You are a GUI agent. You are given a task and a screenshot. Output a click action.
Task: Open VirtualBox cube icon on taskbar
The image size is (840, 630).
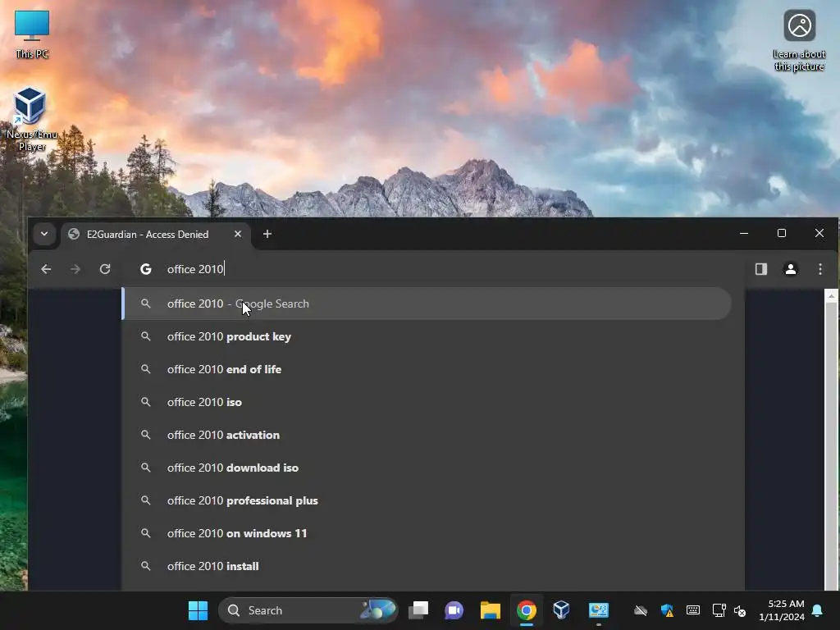(x=561, y=610)
